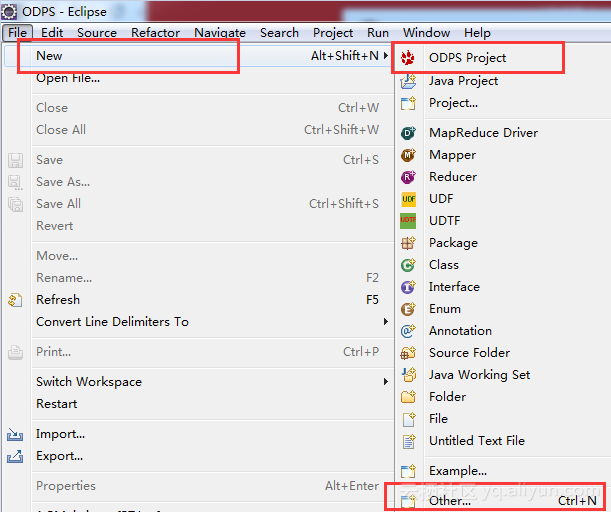Choose Open File... from File menu
611x512 pixels.
[68, 78]
